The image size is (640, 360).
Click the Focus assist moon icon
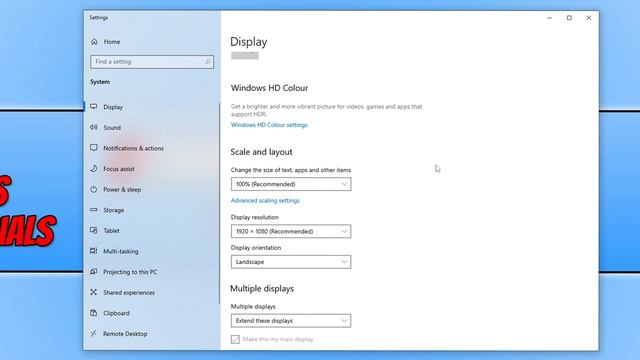point(94,169)
